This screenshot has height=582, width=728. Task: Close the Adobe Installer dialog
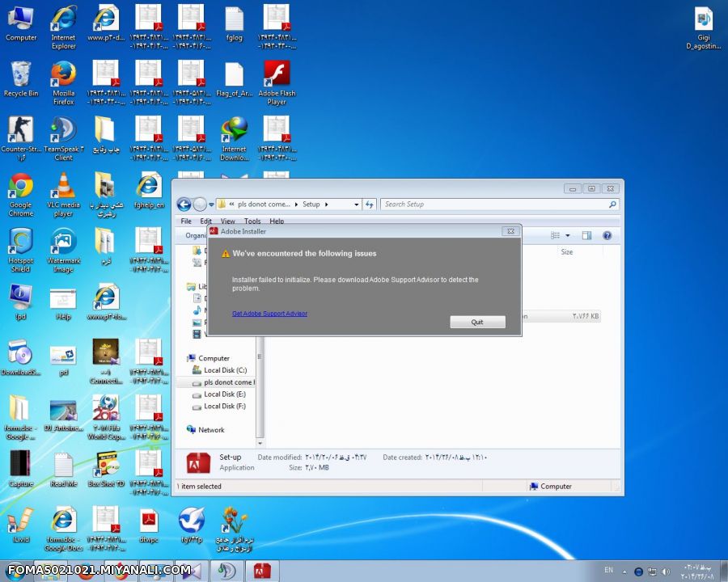[x=510, y=231]
